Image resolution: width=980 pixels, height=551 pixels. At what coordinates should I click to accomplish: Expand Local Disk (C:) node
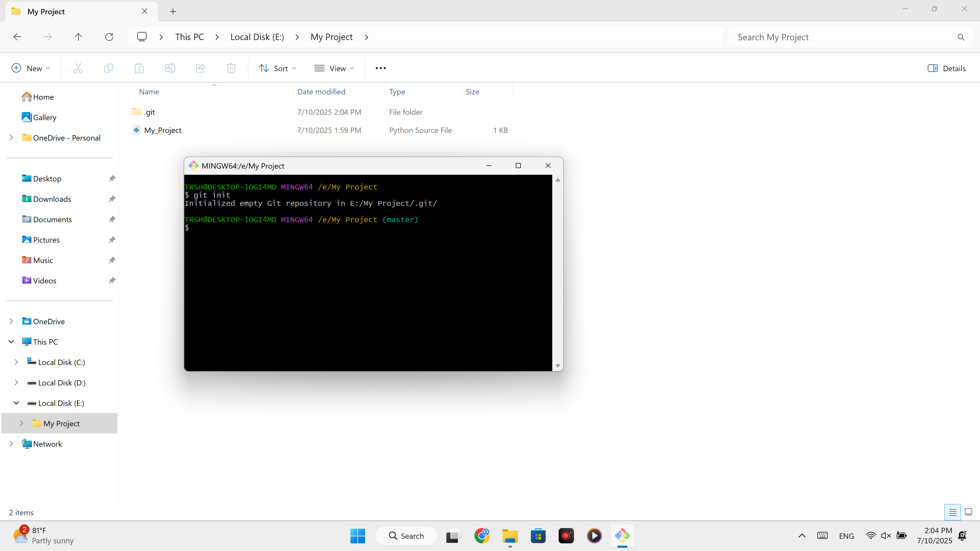(16, 362)
